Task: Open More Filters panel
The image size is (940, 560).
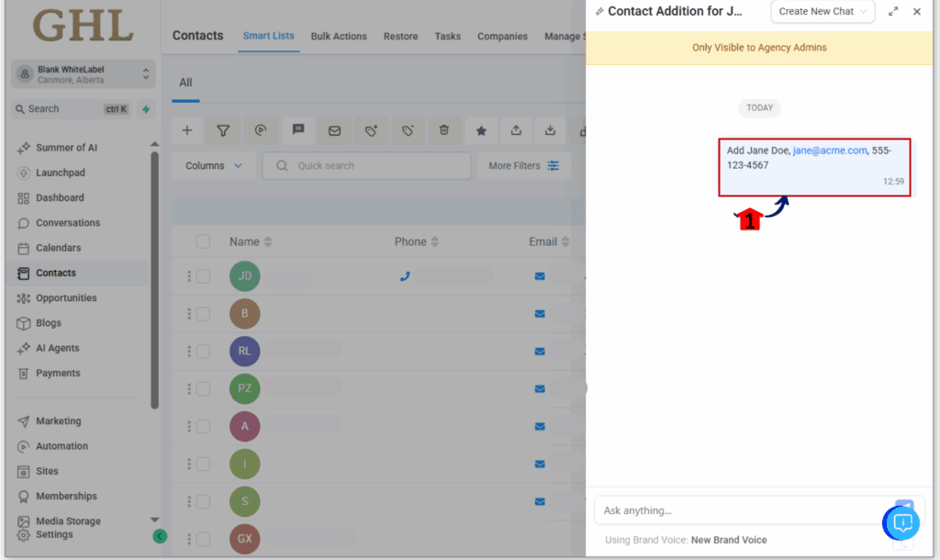Action: coord(524,165)
